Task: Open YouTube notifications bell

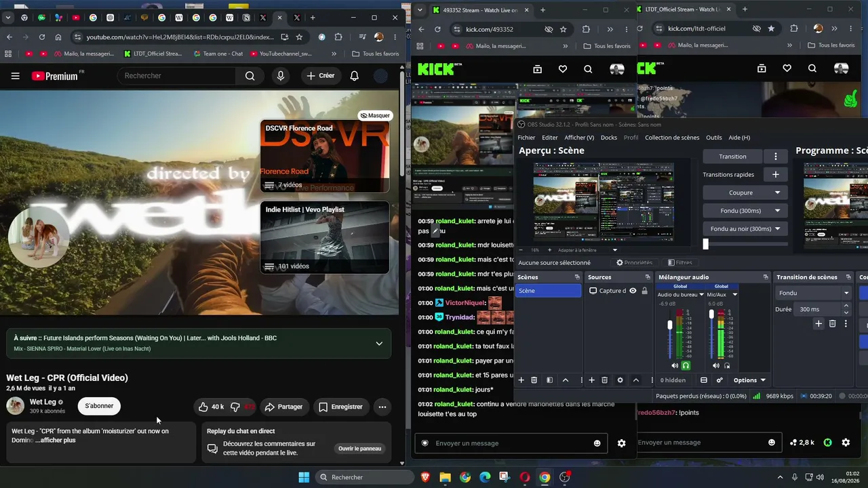Action: tap(354, 76)
